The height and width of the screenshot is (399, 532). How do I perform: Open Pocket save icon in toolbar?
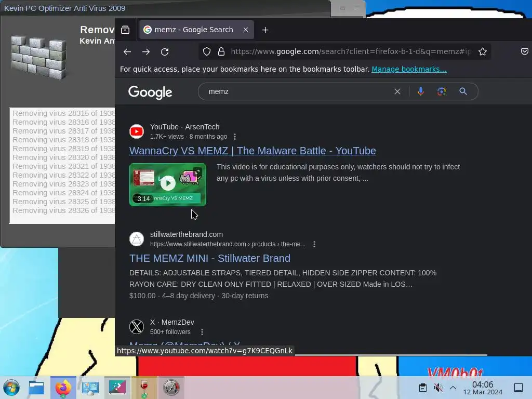tap(525, 51)
